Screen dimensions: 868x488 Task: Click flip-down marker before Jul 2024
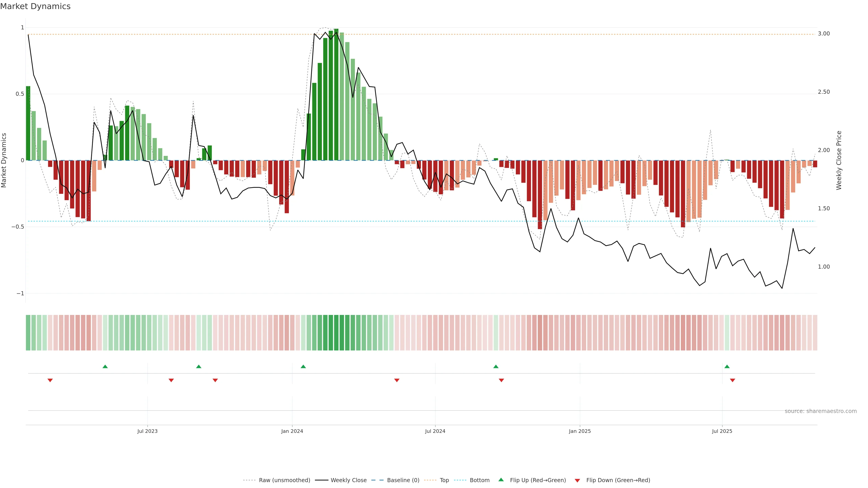pyautogui.click(x=397, y=380)
